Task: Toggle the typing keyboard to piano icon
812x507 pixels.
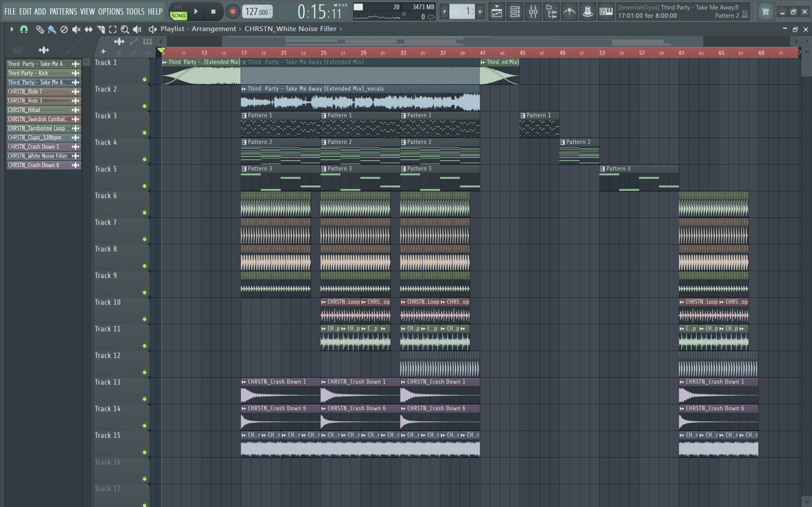Action: tap(606, 11)
